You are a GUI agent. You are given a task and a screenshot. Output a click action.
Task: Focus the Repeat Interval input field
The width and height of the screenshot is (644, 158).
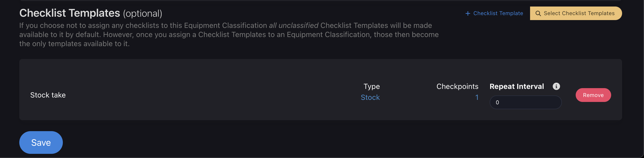tap(525, 102)
